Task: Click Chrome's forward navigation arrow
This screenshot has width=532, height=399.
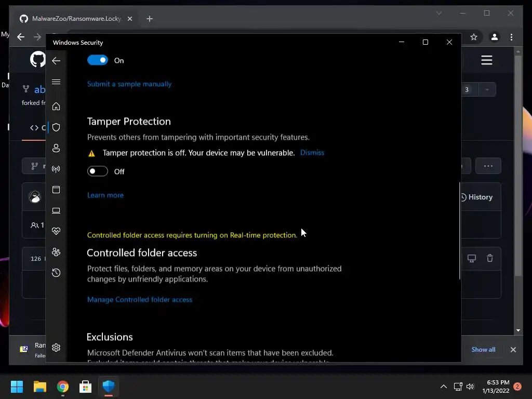Action: tap(37, 37)
